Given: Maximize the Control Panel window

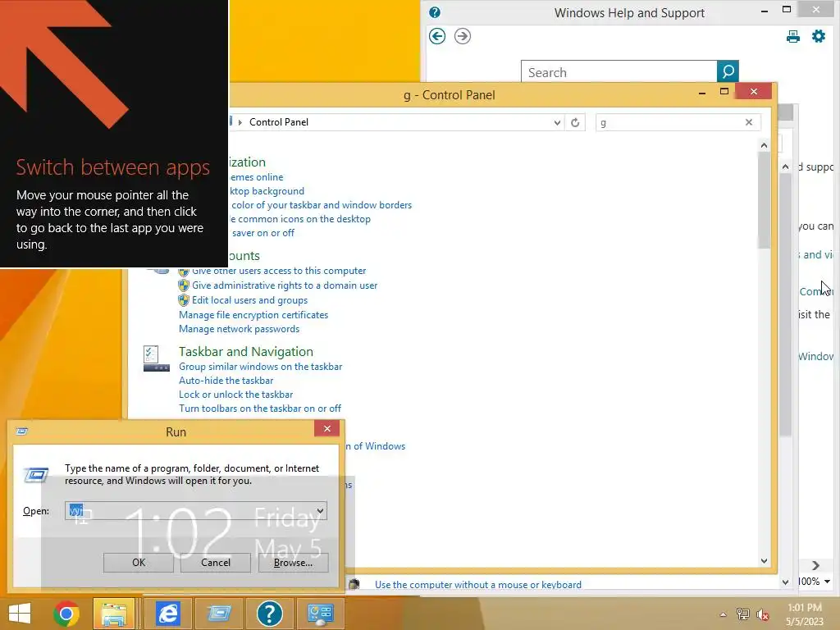Looking at the screenshot, I should (724, 92).
